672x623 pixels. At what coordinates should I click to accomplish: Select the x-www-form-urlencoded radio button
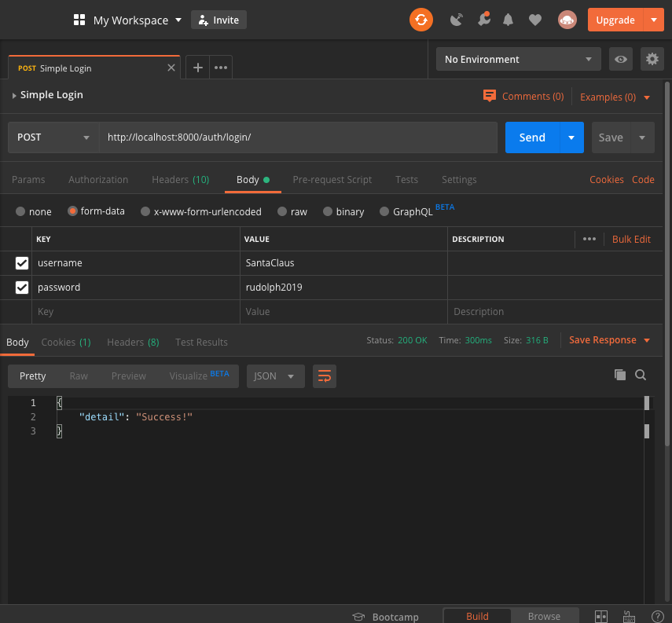pyautogui.click(x=145, y=211)
